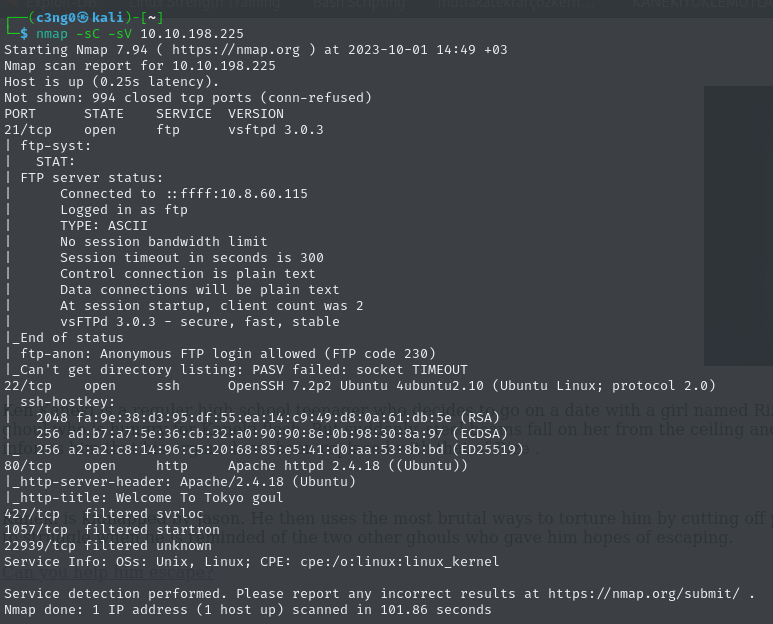Click the 80/tcp port entry
The height and width of the screenshot is (624, 773).
(x=28, y=465)
